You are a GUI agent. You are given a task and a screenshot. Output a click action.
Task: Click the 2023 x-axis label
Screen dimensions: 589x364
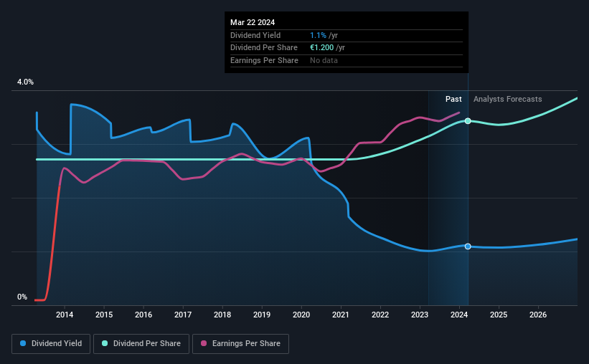pos(420,315)
